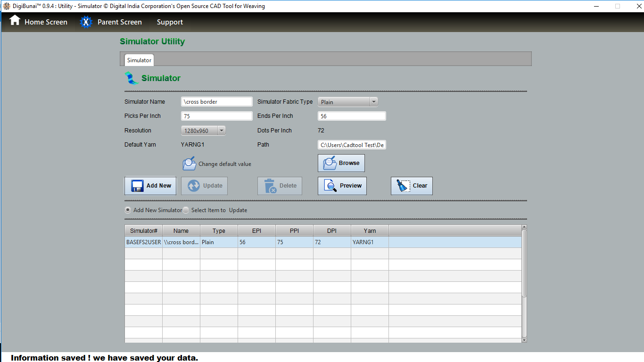
Task: Click the Change default value folder icon
Action: (x=189, y=164)
